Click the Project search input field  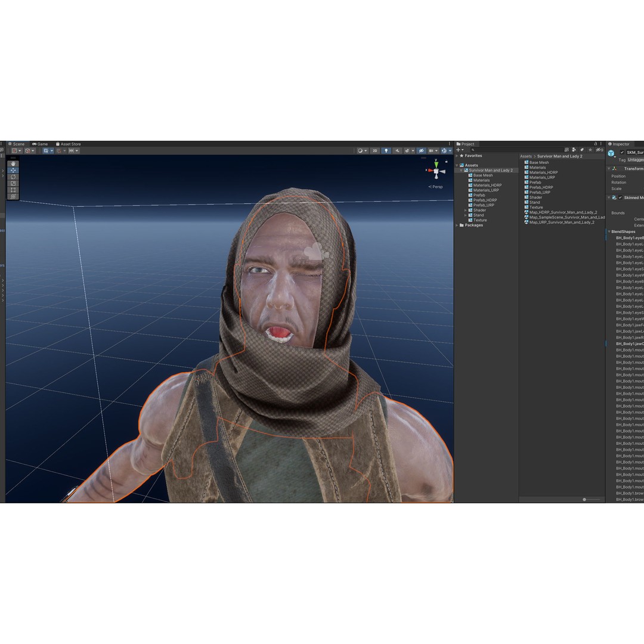coord(516,150)
